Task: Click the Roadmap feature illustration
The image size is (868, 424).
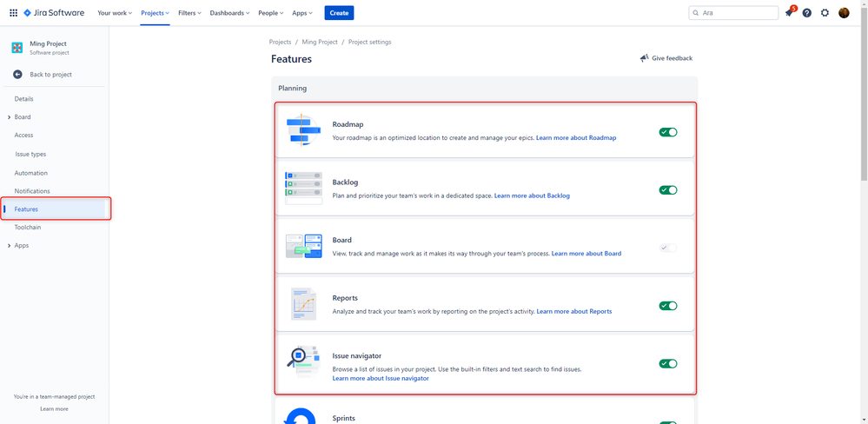Action: (303, 130)
